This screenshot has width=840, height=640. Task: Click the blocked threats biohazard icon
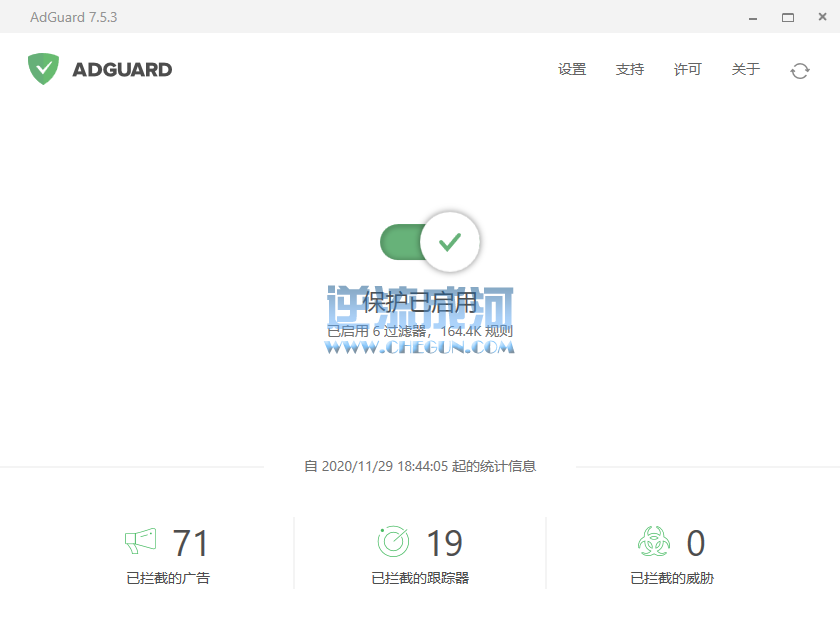pyautogui.click(x=654, y=541)
